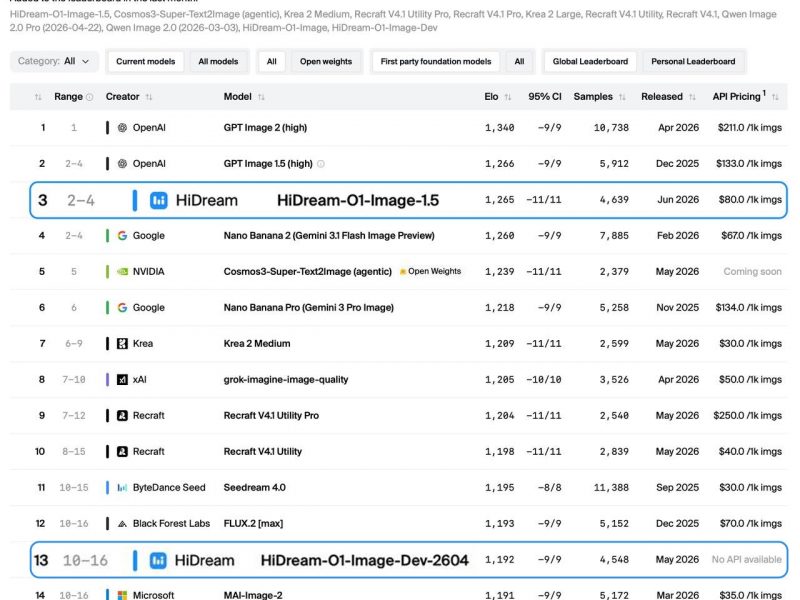Show Range column info tooltip icon
The image size is (800, 600).
tap(90, 97)
